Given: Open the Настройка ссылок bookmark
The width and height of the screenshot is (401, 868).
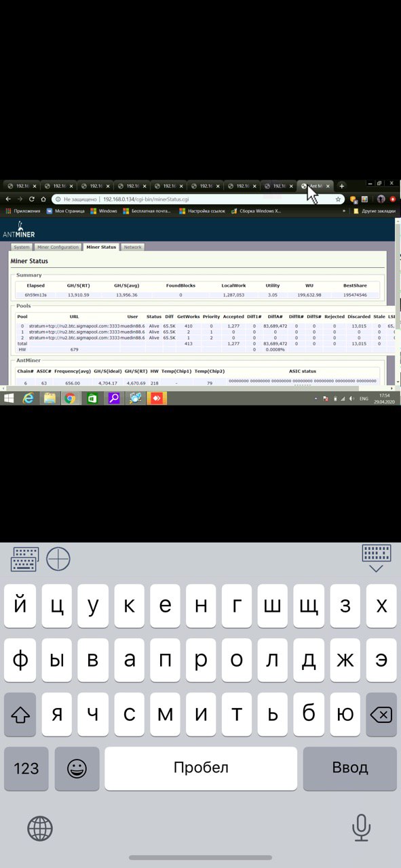Looking at the screenshot, I should [202, 211].
